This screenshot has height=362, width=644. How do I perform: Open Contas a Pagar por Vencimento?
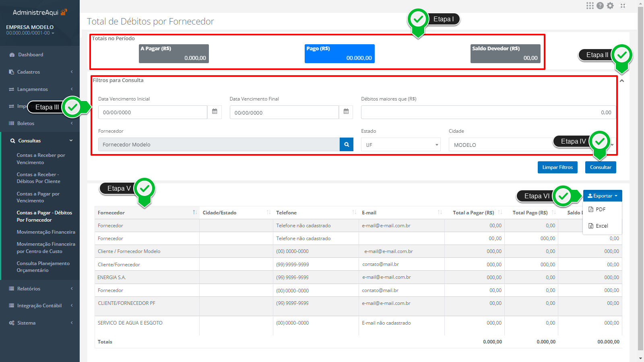click(38, 197)
